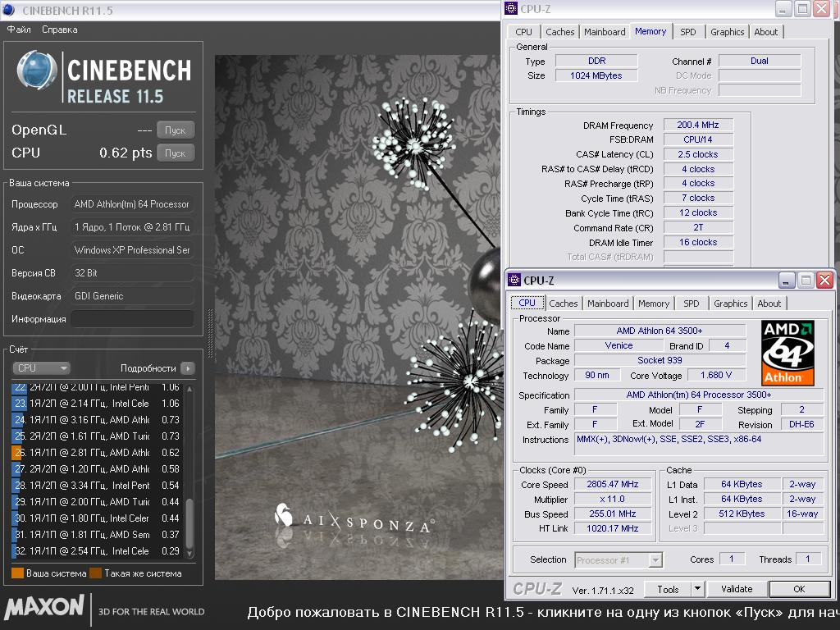Select Memory tab in upper CPU-Z window
The image size is (840, 630).
pyautogui.click(x=651, y=31)
